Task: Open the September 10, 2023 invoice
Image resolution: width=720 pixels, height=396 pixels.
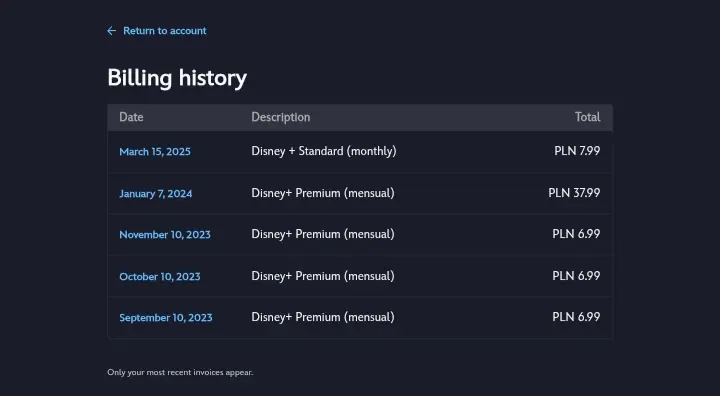Action: coord(166,317)
